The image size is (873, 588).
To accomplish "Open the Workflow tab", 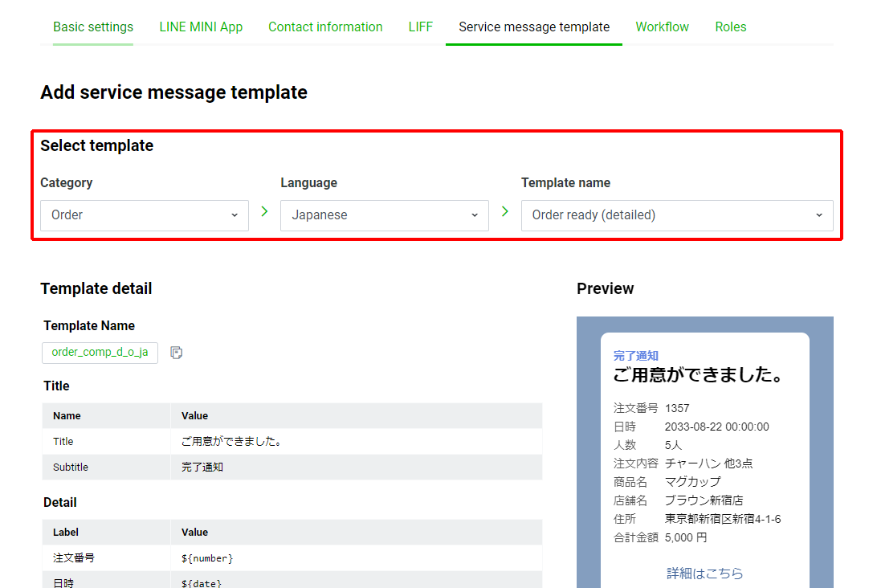I will 662,27.
